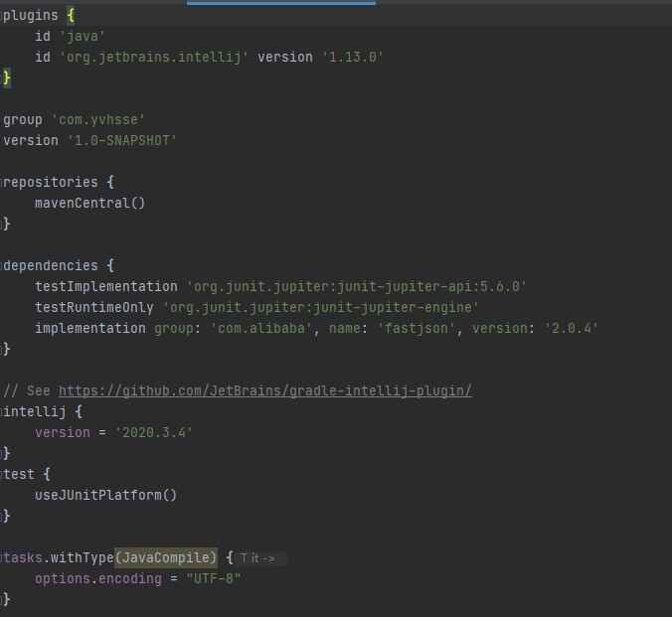Click the useJUnitPlatform() call

tap(105, 496)
